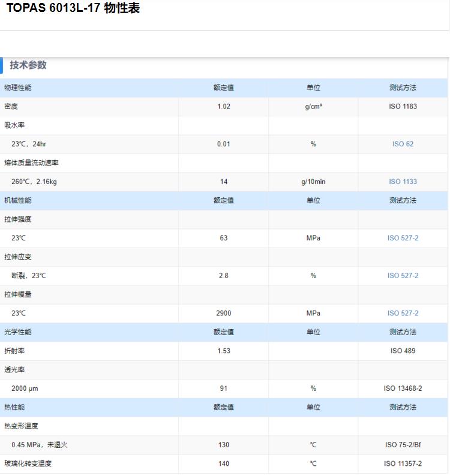Click the 拉伸模量 row label
Image resolution: width=450 pixels, height=476 pixels.
[x=18, y=294]
